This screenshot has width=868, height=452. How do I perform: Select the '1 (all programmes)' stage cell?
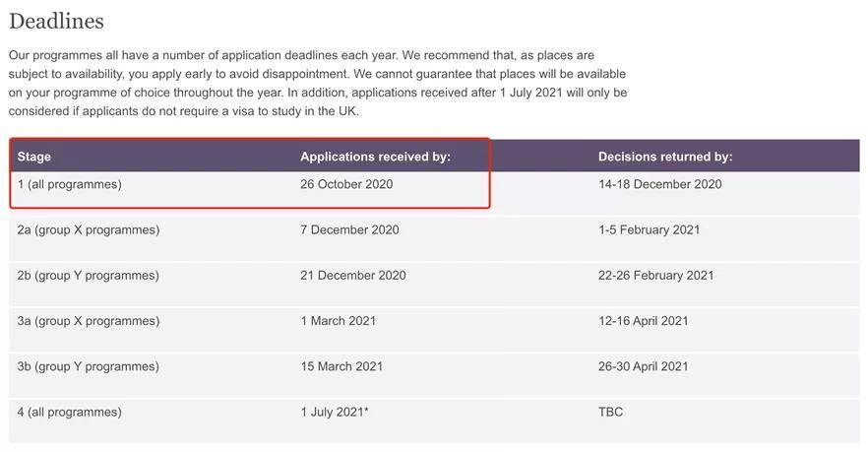pyautogui.click(x=70, y=184)
